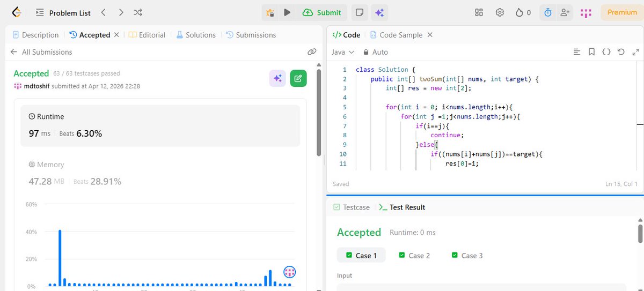Switch to the Description tab
Screen dimensions: 644x291
pos(35,35)
